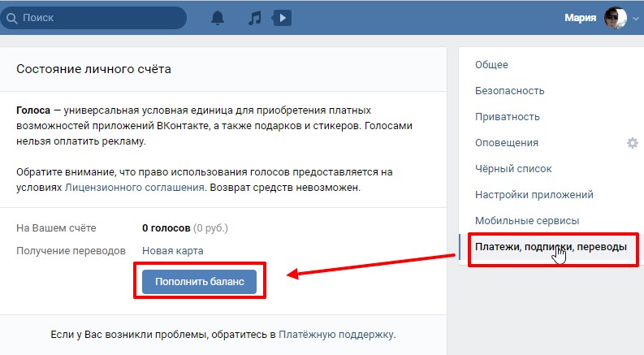Focus the Поиск search field
The height and width of the screenshot is (355, 644).
point(93,18)
